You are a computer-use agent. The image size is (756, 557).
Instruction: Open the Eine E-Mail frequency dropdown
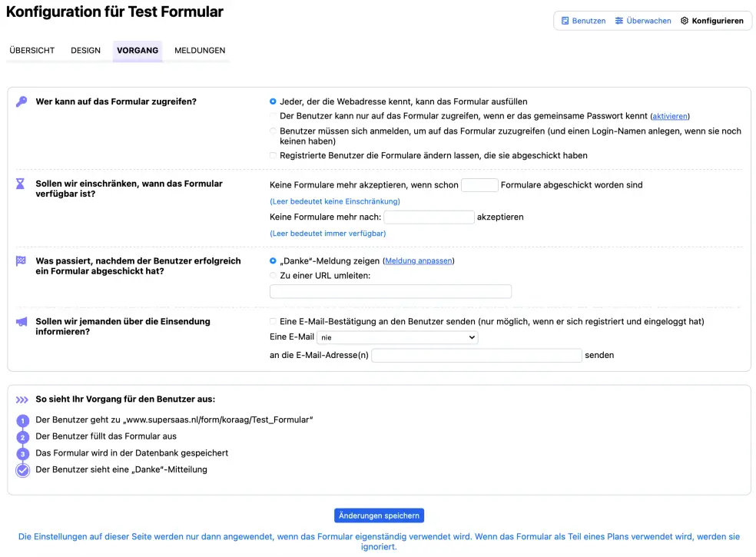(397, 337)
